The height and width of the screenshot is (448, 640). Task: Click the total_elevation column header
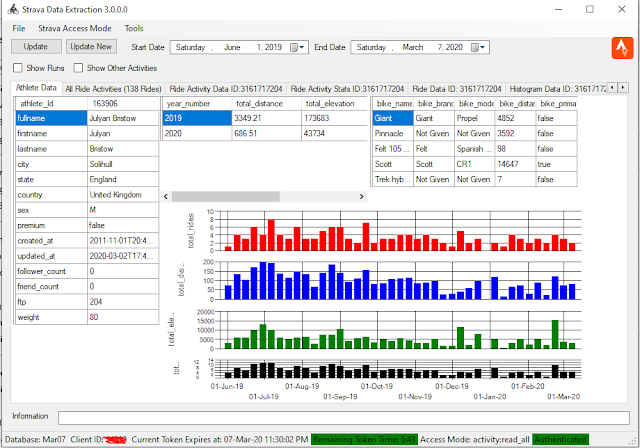[x=335, y=104]
